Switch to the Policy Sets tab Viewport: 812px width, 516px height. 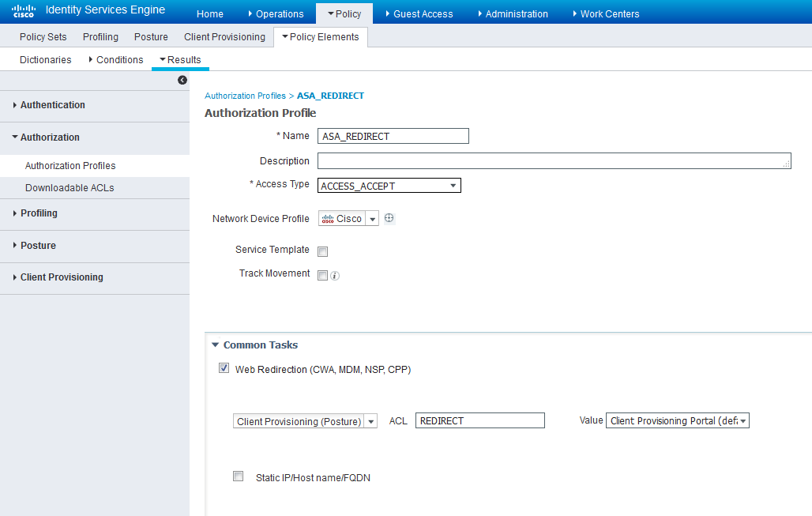(43, 37)
